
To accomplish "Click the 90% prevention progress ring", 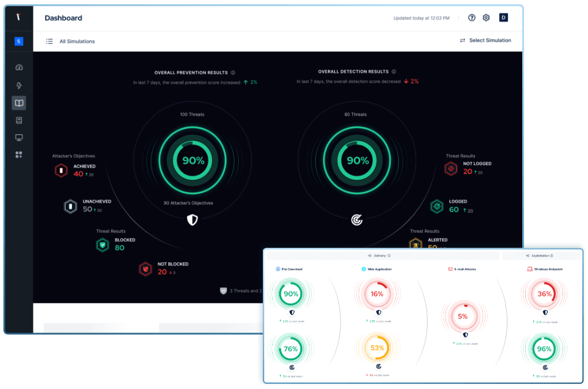I will tap(193, 161).
